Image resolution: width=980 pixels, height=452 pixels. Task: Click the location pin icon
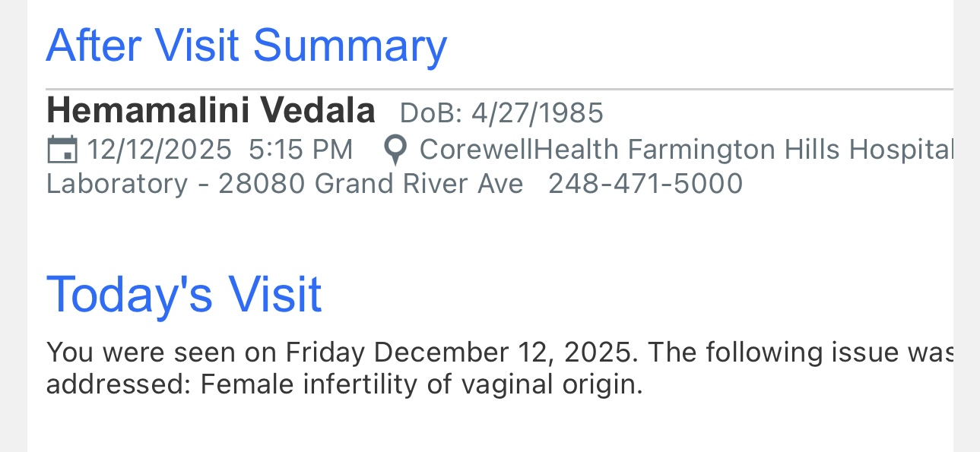(394, 150)
